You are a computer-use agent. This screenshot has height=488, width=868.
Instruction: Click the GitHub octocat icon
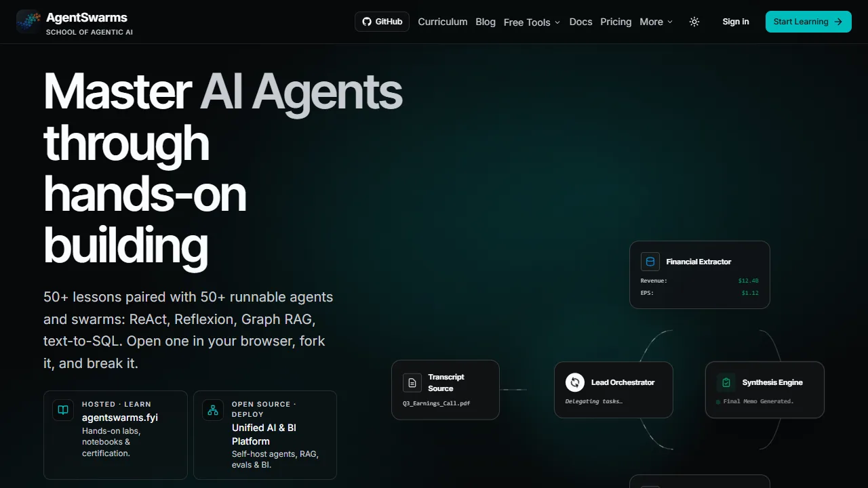pos(367,22)
